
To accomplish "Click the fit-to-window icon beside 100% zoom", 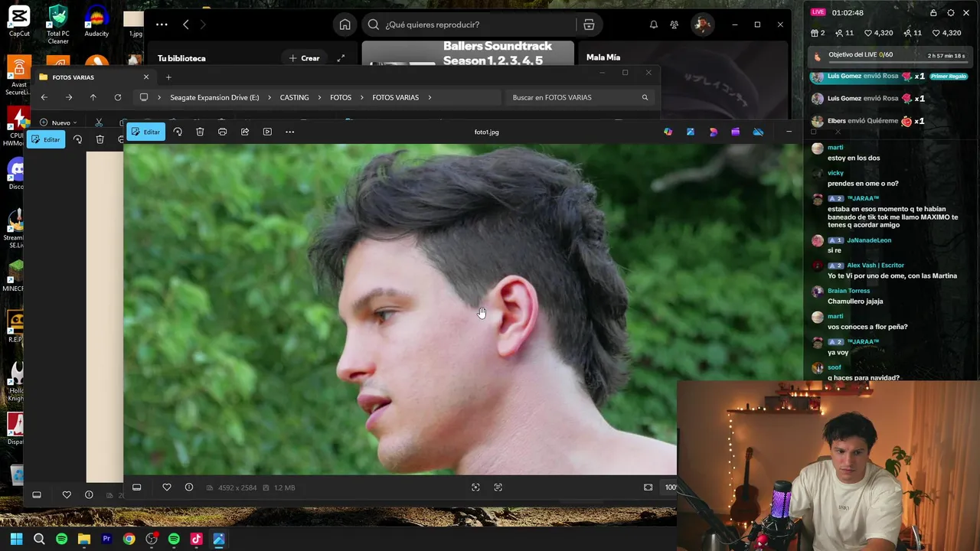I will pyautogui.click(x=648, y=487).
